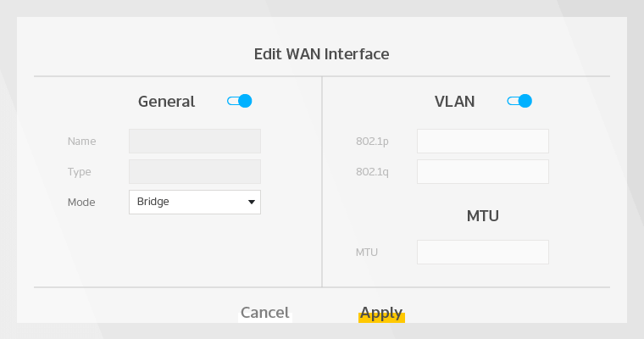Open the Mode dropdown showing Bridge

pyautogui.click(x=195, y=202)
